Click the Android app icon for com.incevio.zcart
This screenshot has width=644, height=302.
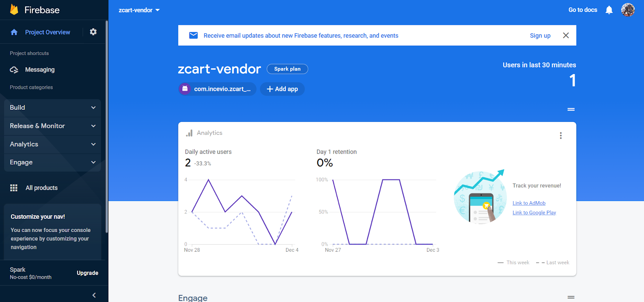point(185,89)
